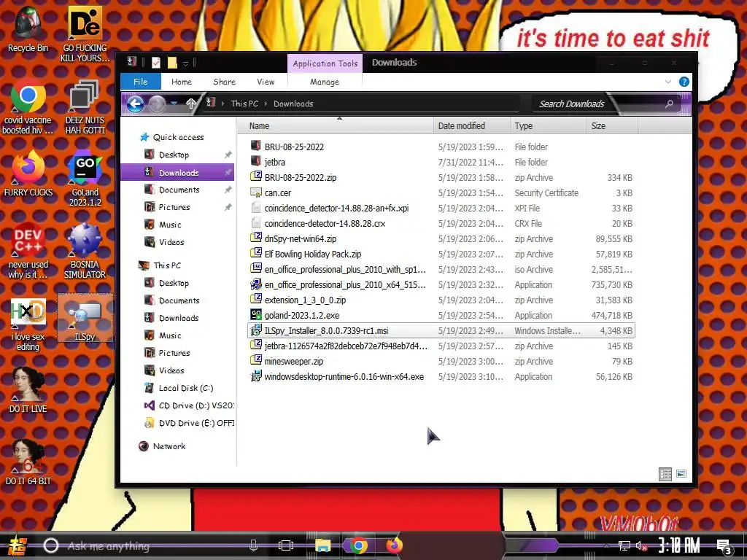
Task: Open Chrome from the taskbar
Action: coord(358,545)
